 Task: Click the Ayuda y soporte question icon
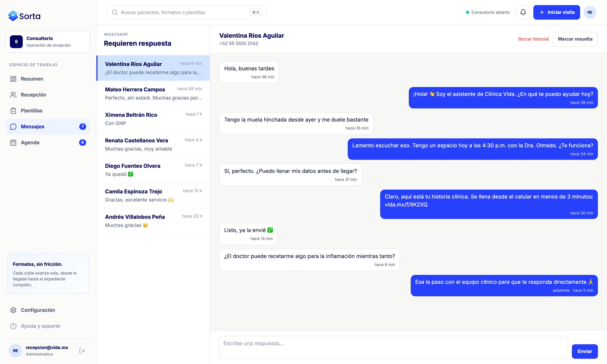13,326
